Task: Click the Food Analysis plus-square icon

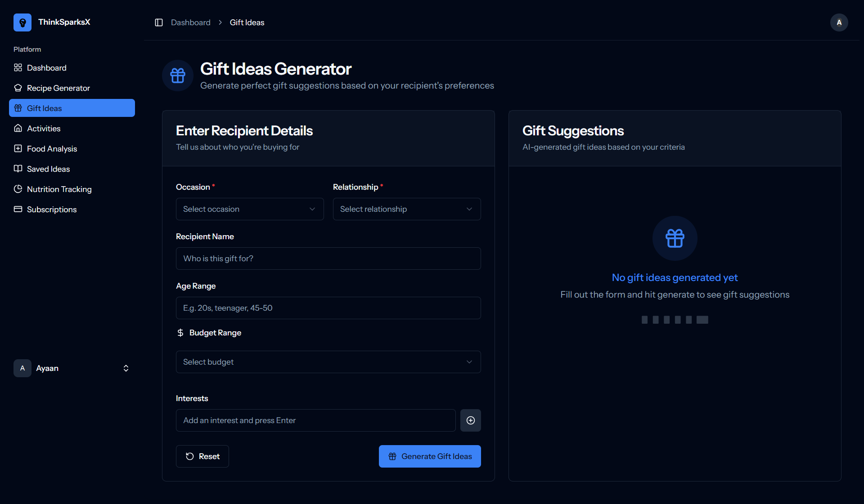Action: tap(18, 149)
